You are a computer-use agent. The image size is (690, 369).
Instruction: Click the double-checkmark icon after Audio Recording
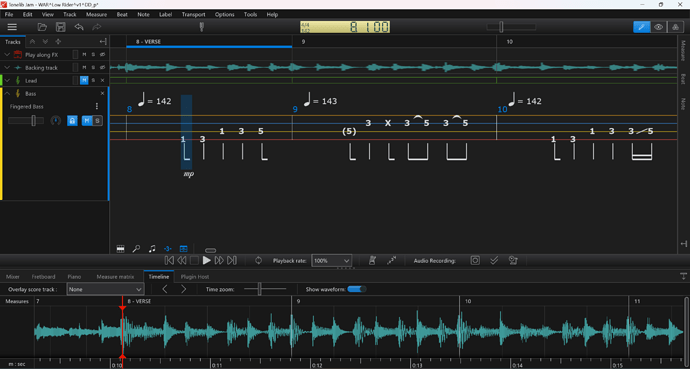pos(494,260)
